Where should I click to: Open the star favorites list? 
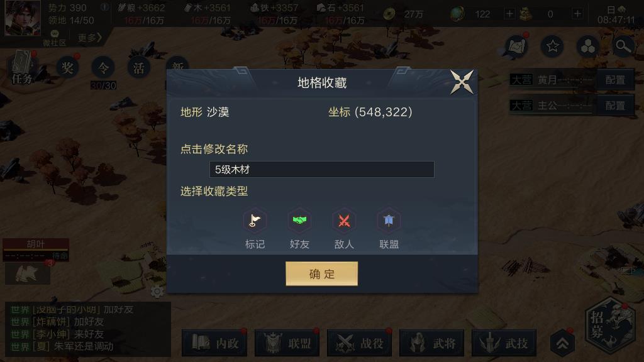coord(552,47)
